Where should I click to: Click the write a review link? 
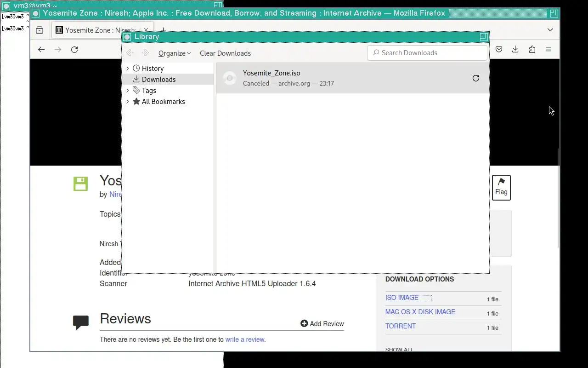tap(245, 339)
